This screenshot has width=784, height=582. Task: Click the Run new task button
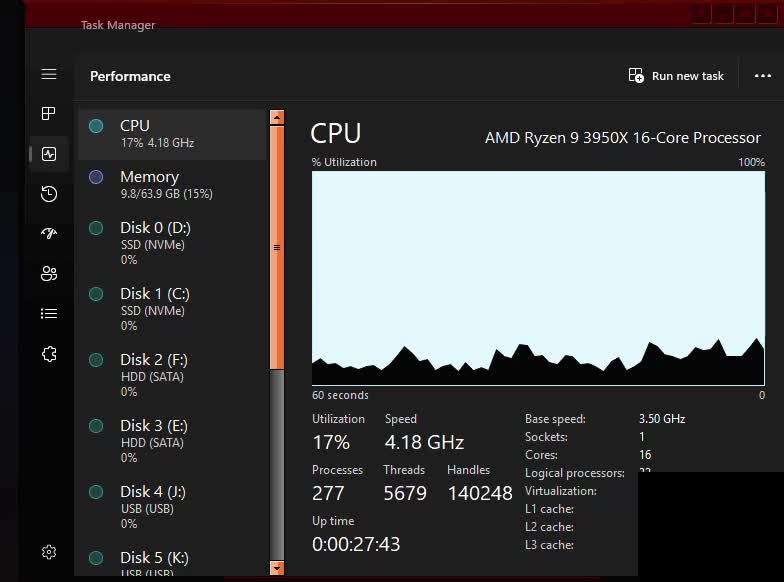676,76
